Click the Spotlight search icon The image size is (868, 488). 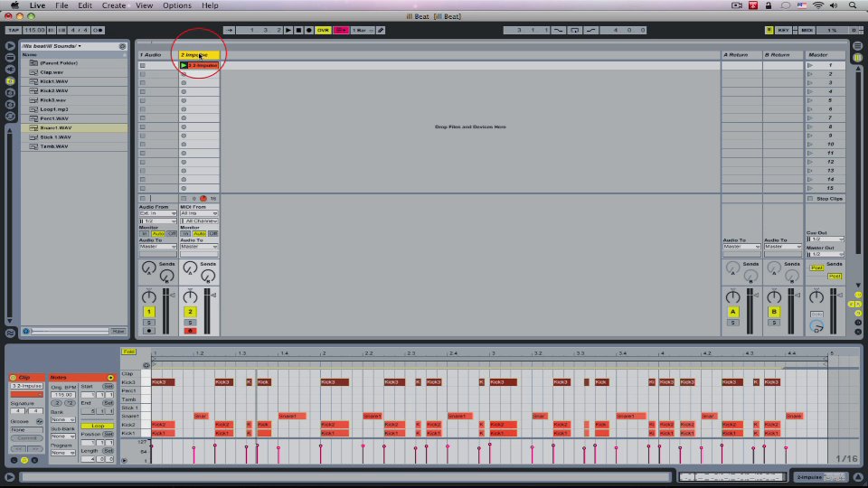[x=853, y=5]
